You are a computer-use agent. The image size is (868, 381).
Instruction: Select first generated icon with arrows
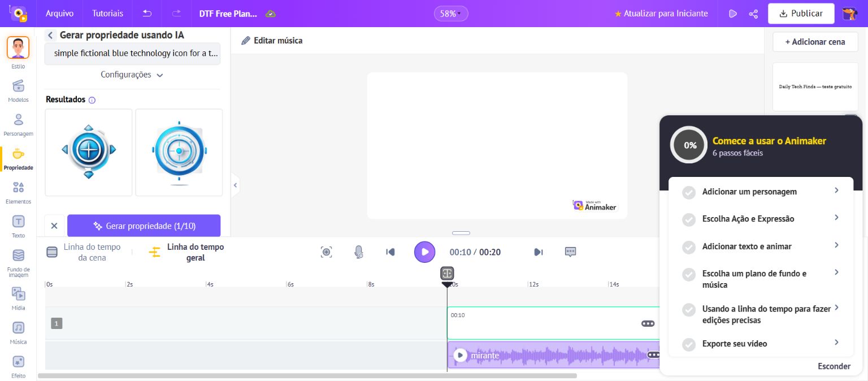(89, 153)
